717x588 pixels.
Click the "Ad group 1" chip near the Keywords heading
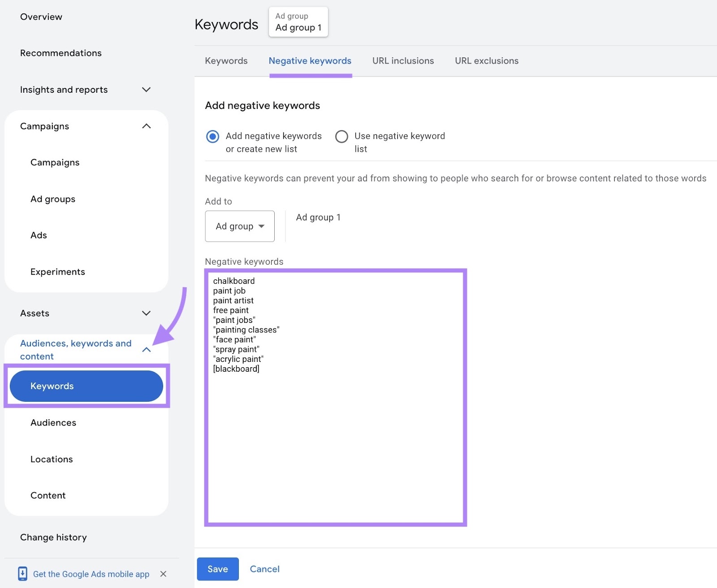(x=298, y=21)
